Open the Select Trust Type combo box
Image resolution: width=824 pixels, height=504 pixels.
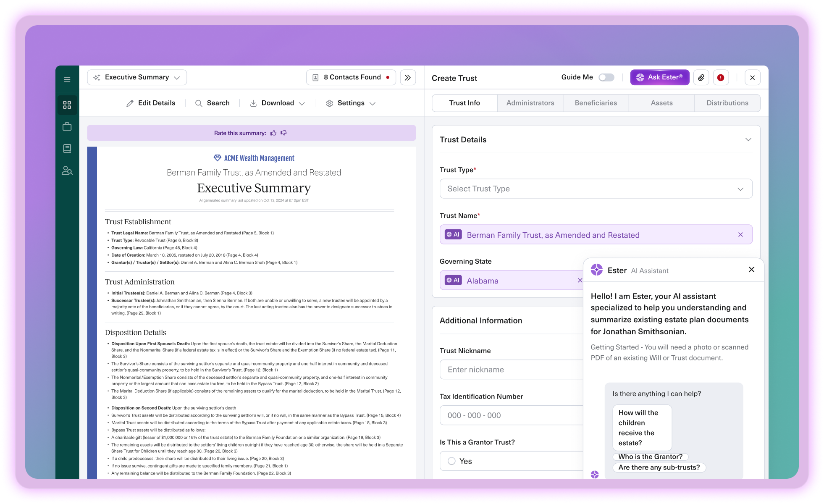pos(596,189)
